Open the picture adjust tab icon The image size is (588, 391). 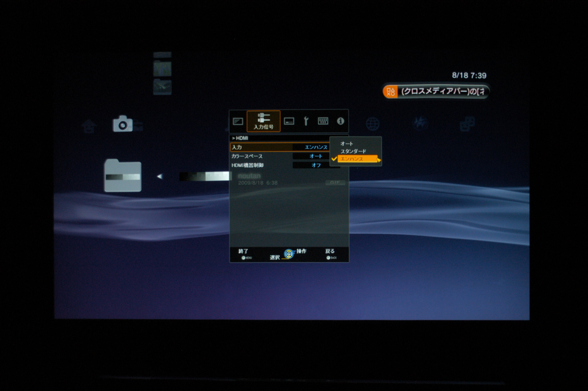(x=238, y=121)
